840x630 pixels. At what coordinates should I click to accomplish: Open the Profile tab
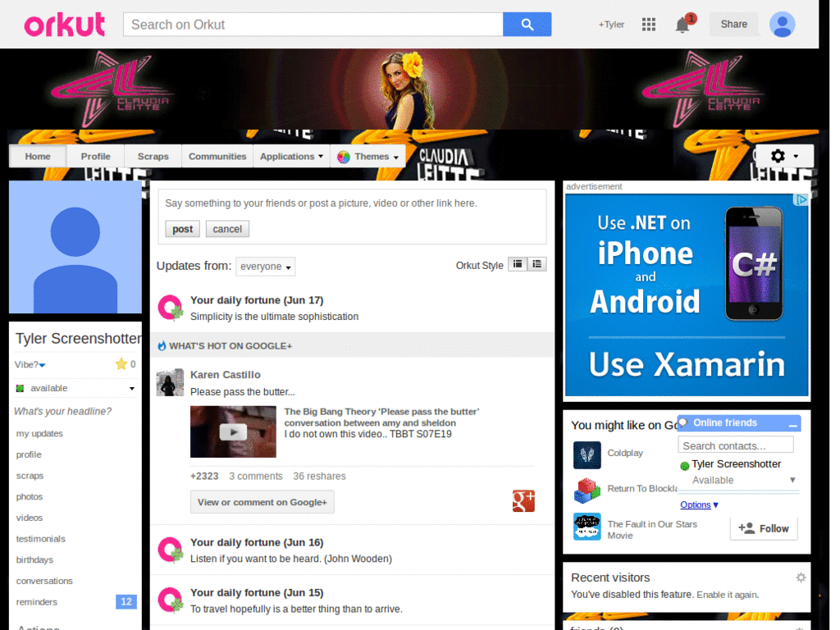95,157
